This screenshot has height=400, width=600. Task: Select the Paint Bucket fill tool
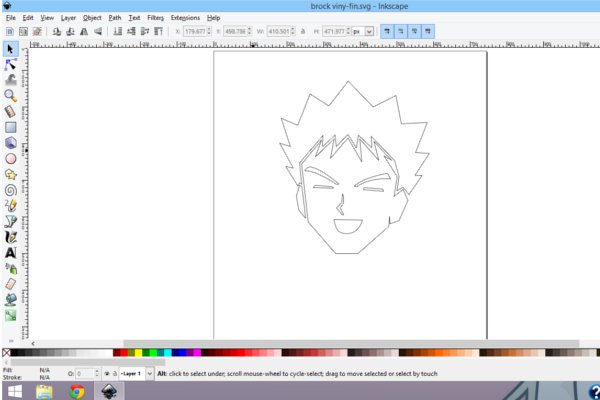(10, 300)
